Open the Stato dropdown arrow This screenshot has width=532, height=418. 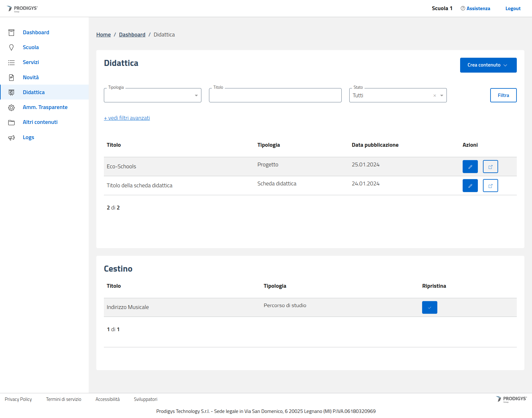coord(441,96)
